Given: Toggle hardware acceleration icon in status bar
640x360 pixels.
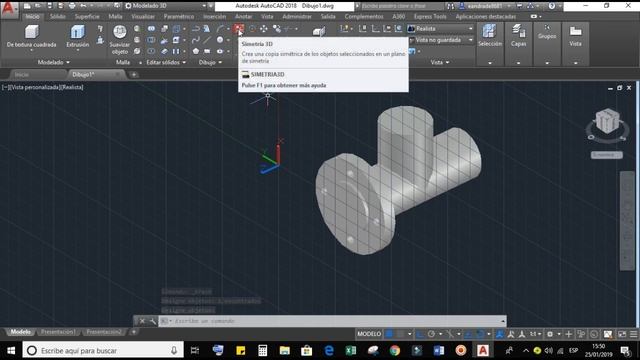Looking at the screenshot, I should [x=594, y=334].
